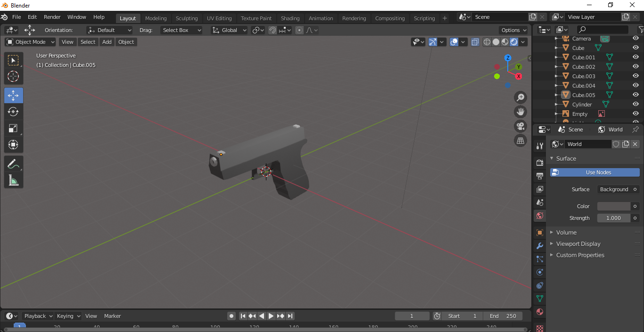This screenshot has width=644, height=332.
Task: Toggle X-ray display mode
Action: pos(475,42)
